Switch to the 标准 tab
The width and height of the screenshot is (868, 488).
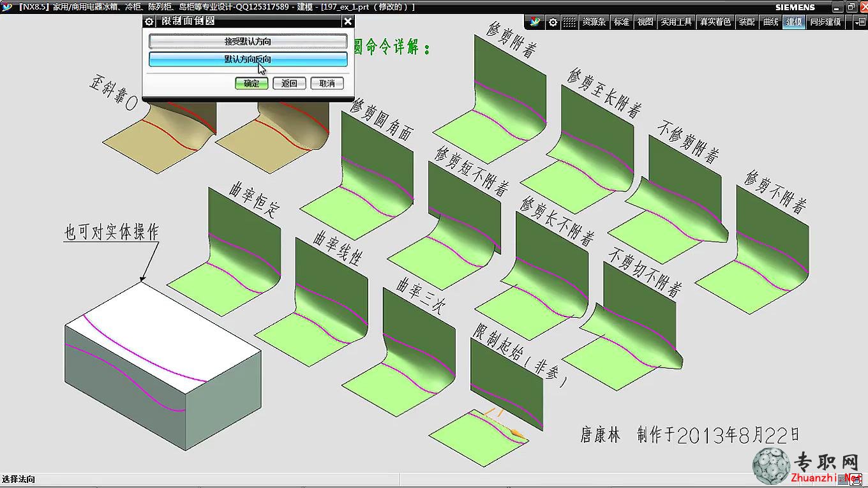click(622, 22)
